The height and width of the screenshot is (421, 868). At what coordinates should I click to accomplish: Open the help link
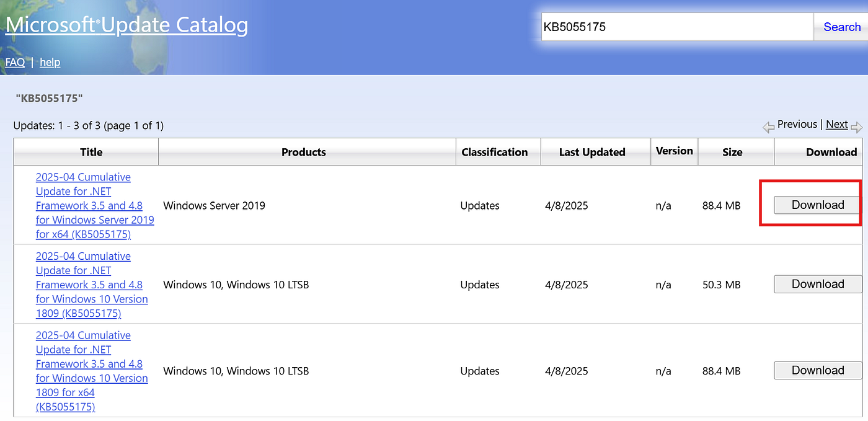(50, 62)
